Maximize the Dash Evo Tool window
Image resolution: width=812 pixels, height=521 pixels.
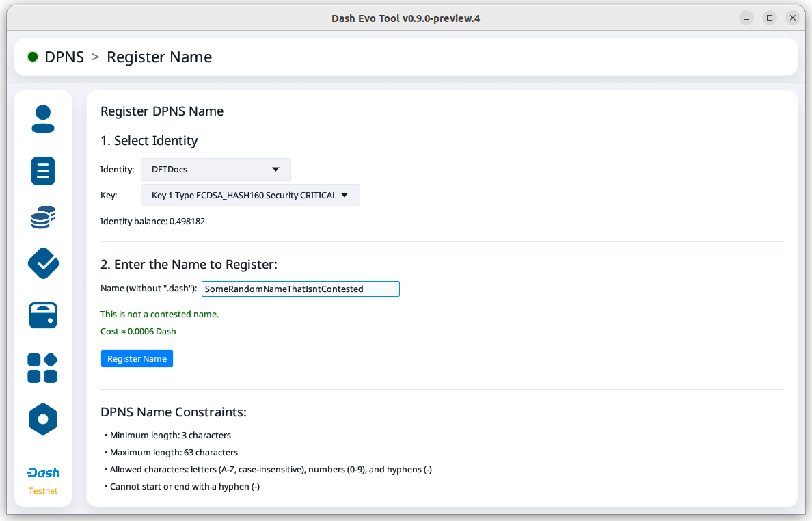(x=770, y=18)
